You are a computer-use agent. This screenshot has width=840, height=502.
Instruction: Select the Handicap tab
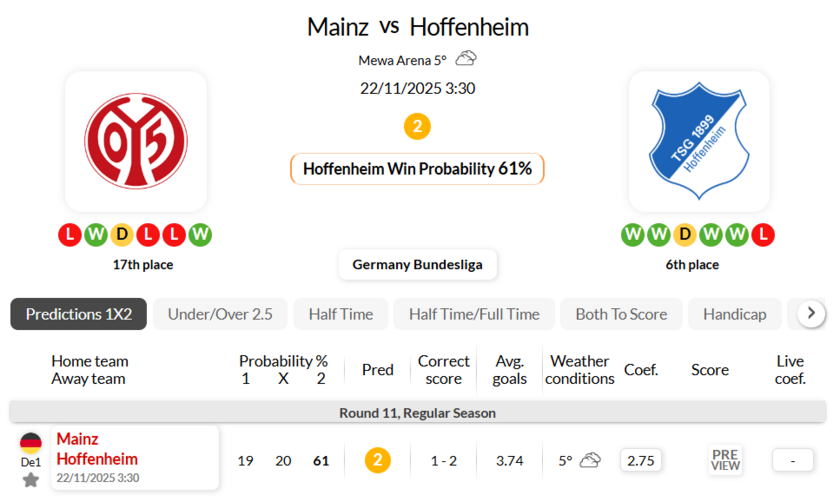[x=734, y=314]
